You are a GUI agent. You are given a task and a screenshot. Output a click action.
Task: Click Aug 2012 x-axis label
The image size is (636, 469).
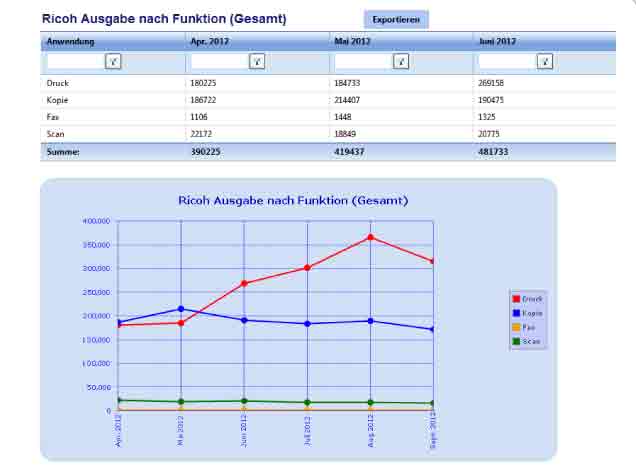coord(371,431)
